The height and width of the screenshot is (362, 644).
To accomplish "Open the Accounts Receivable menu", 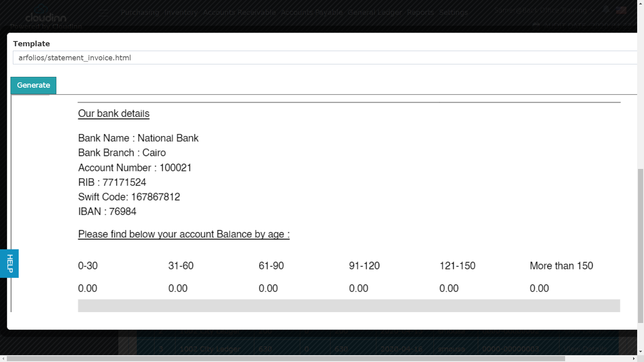I will [238, 12].
